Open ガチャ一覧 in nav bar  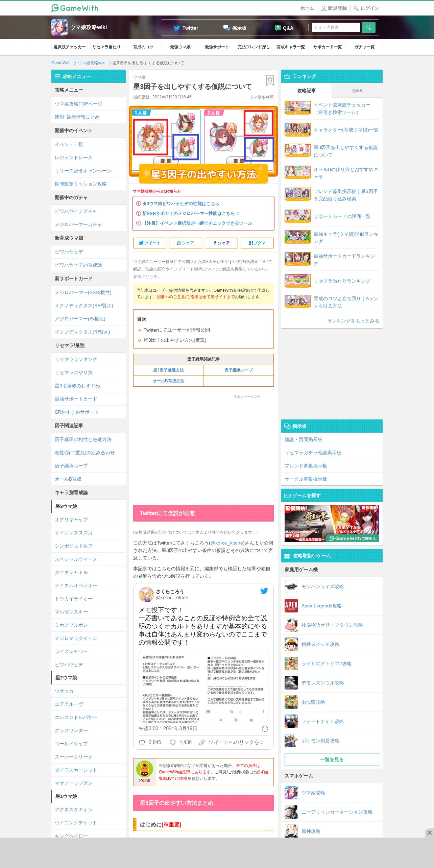pos(364,47)
